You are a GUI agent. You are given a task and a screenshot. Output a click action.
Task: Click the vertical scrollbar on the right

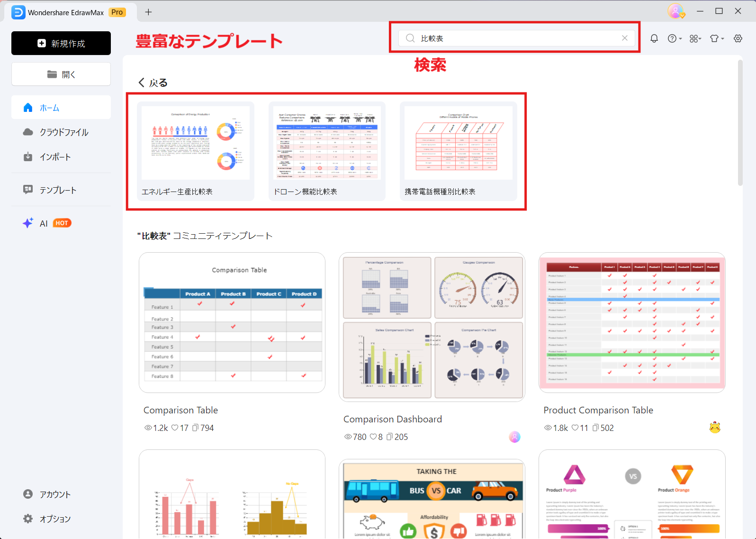click(740, 122)
